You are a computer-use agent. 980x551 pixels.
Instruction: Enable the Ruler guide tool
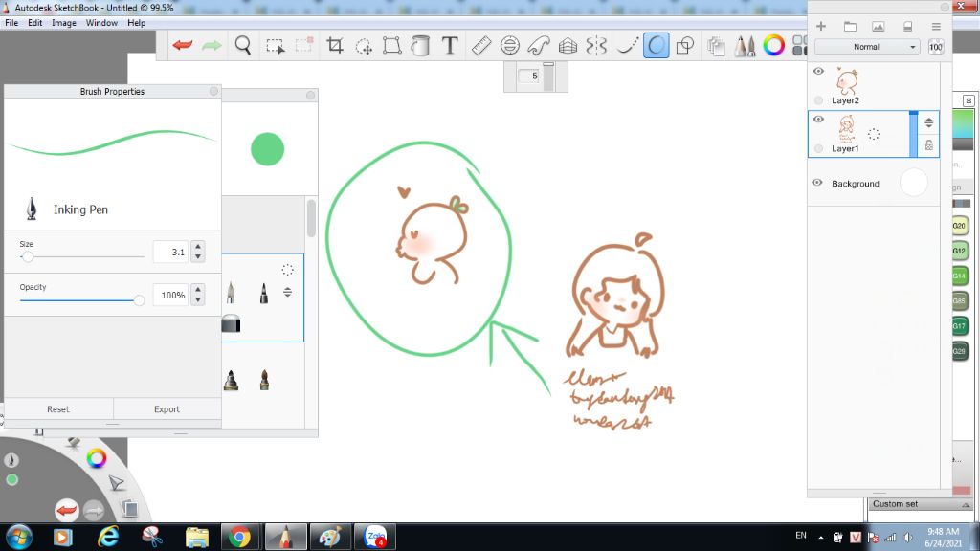coord(480,46)
